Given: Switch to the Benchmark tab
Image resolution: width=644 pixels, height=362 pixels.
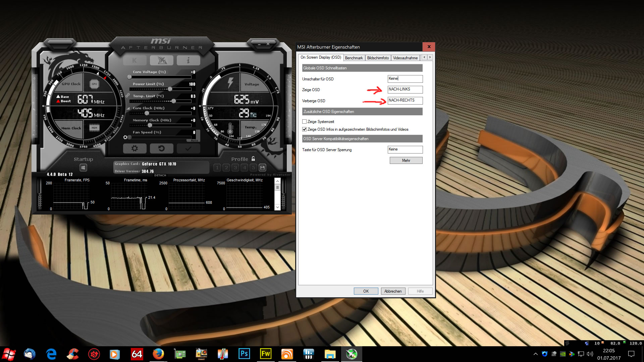Looking at the screenshot, I should point(354,58).
